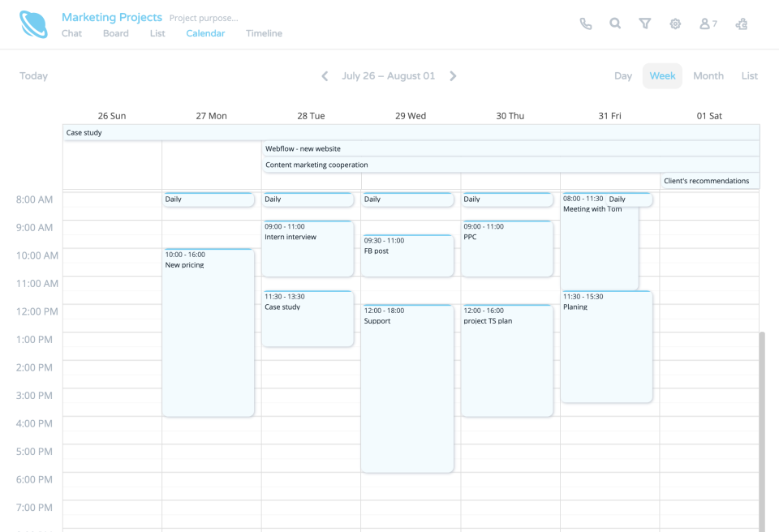Click the 28 Tue column header
Screen dimensions: 779x532
[x=311, y=116]
